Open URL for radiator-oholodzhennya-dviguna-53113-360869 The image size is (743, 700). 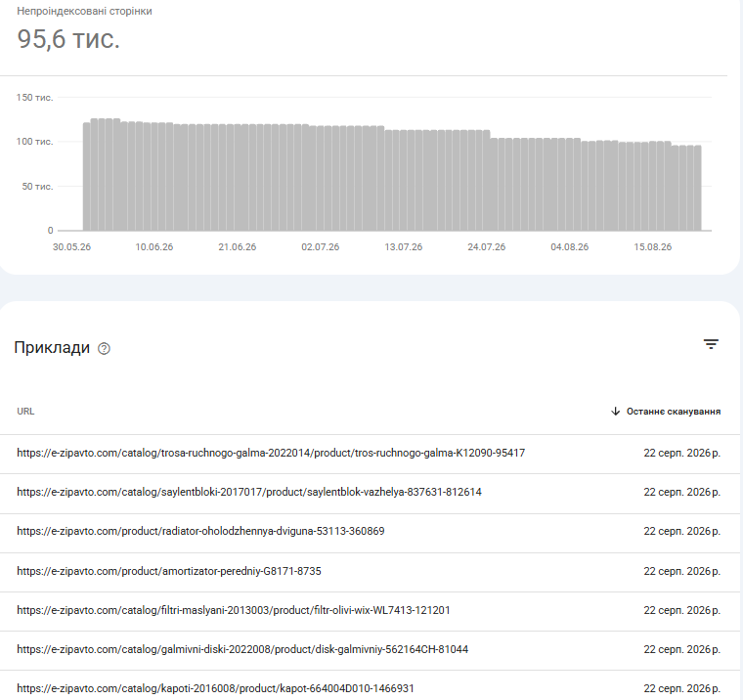(x=200, y=531)
